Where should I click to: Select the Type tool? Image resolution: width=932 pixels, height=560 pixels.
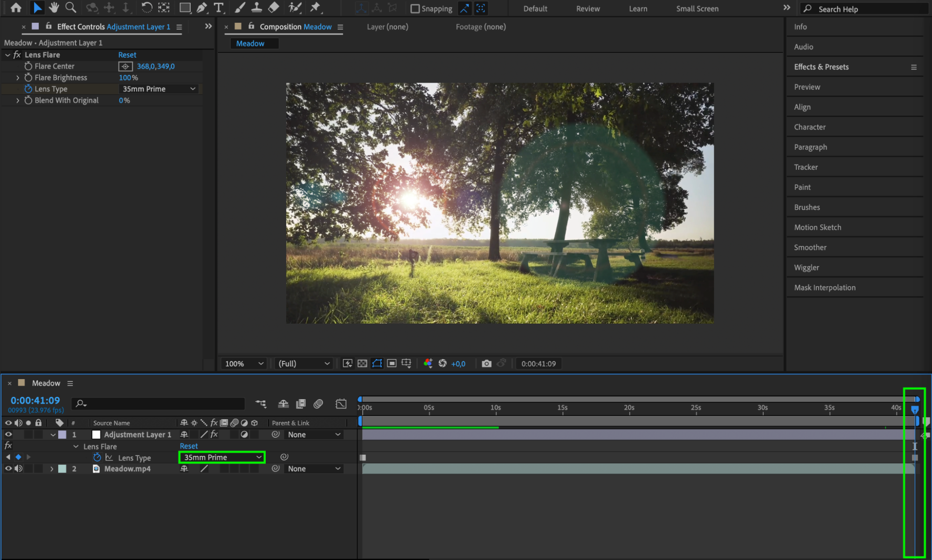(218, 7)
